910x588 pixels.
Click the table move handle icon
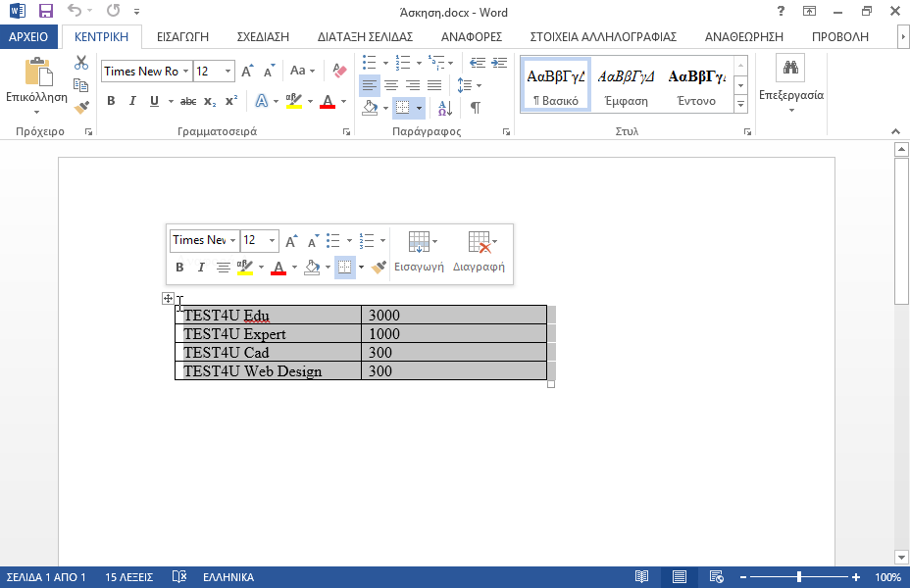[x=168, y=299]
